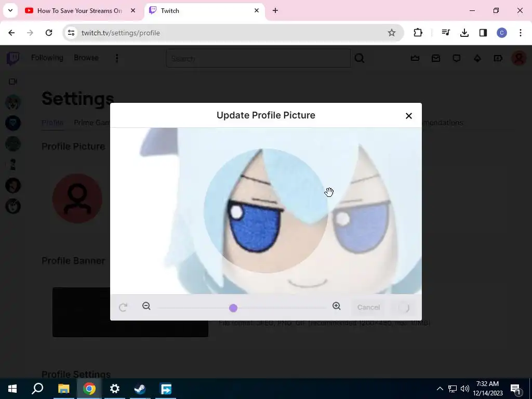Image resolution: width=532 pixels, height=399 pixels.
Task: Click the zoom out magnifier icon
Action: [146, 306]
